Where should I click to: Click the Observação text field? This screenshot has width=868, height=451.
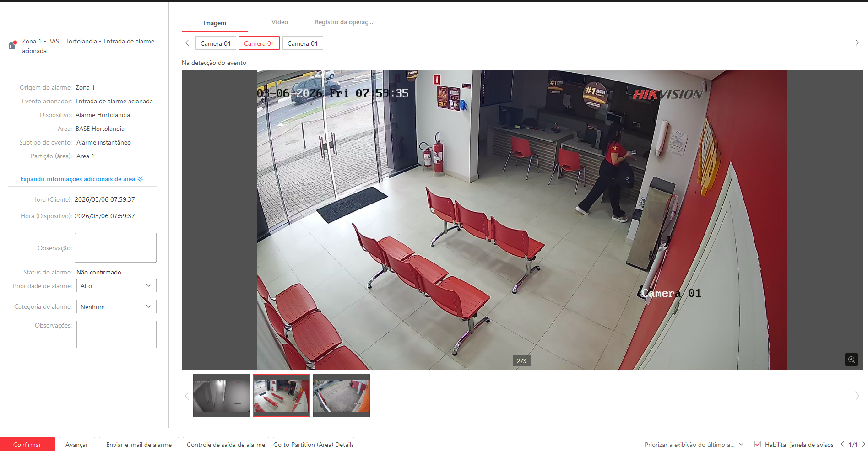[115, 247]
